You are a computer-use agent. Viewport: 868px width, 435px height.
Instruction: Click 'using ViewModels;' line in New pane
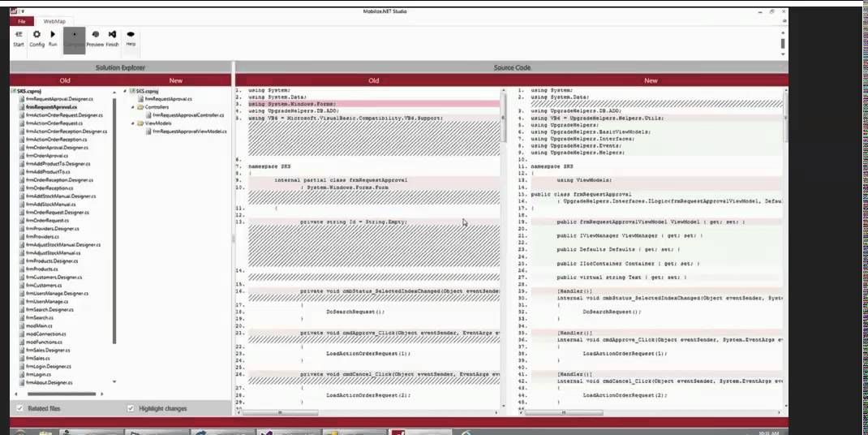pos(585,180)
